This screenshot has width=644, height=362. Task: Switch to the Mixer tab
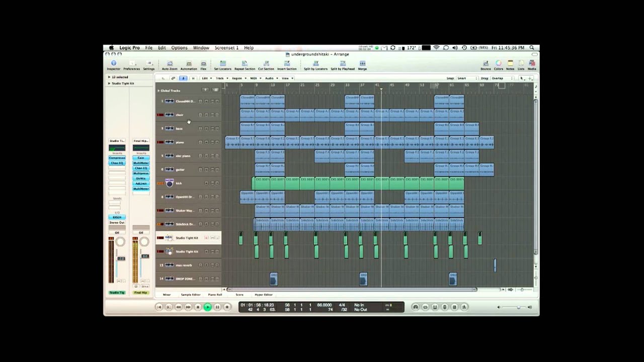pyautogui.click(x=167, y=295)
